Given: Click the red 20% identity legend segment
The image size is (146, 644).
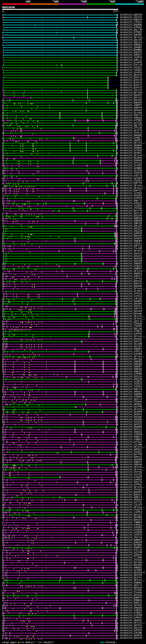Looking at the screenshot, I should pos(16,4).
